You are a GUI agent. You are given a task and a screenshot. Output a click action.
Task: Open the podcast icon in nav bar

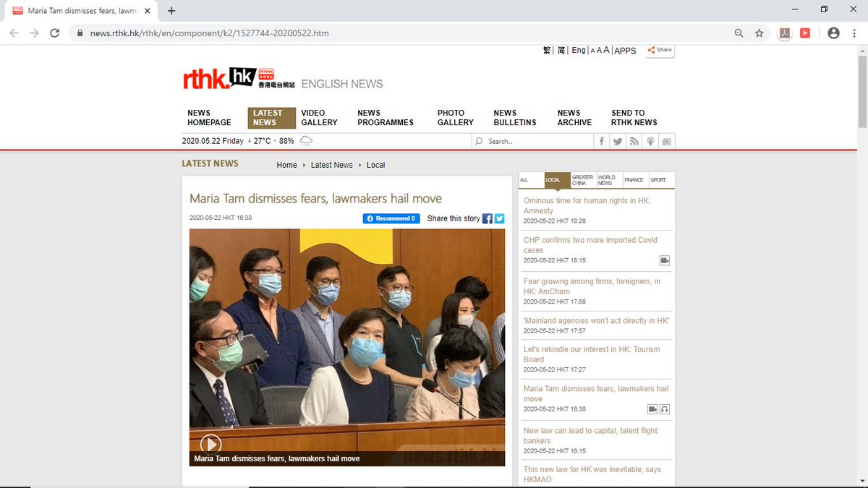(650, 141)
